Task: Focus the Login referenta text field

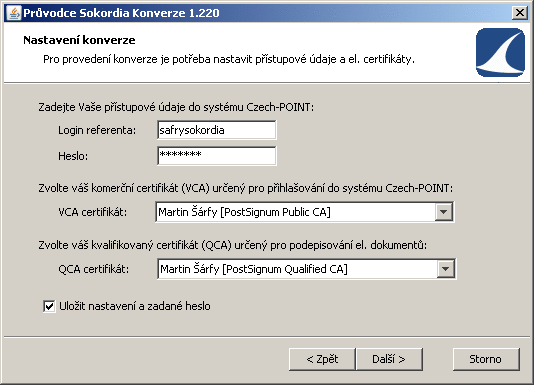Action: (x=217, y=130)
